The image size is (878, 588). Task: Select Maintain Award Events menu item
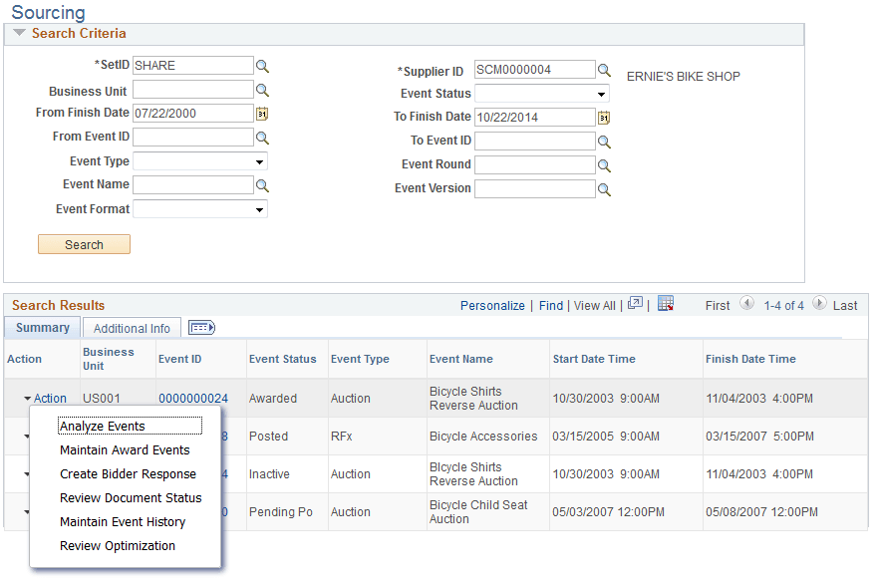click(124, 449)
